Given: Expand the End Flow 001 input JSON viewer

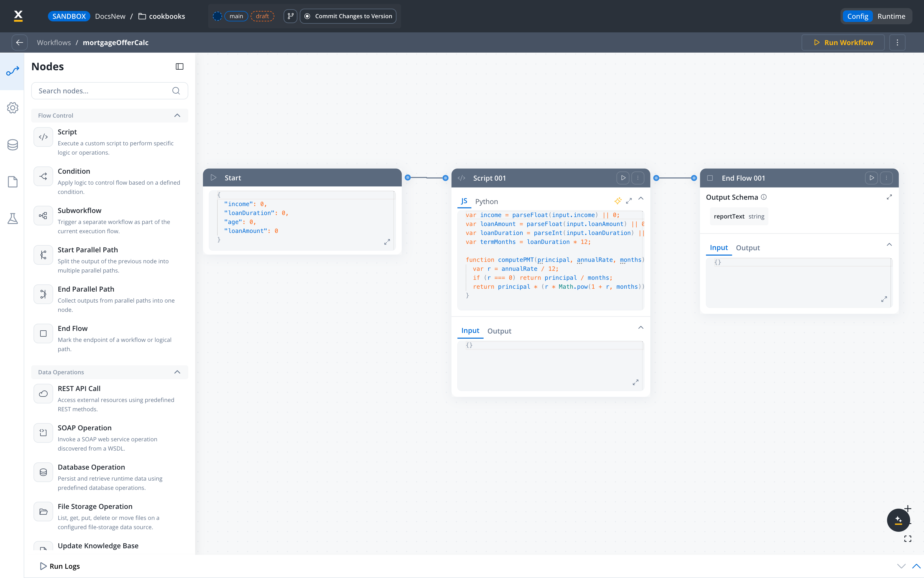Looking at the screenshot, I should pyautogui.click(x=884, y=299).
